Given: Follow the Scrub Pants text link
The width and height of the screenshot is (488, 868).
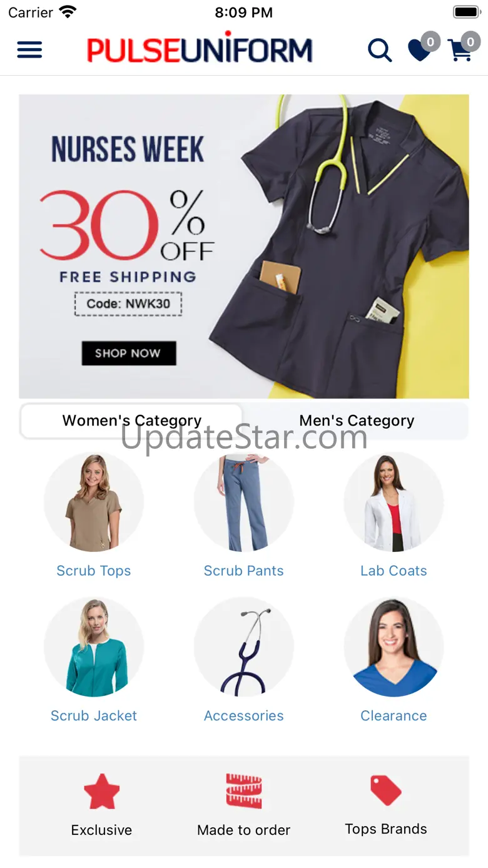Looking at the screenshot, I should tap(244, 571).
